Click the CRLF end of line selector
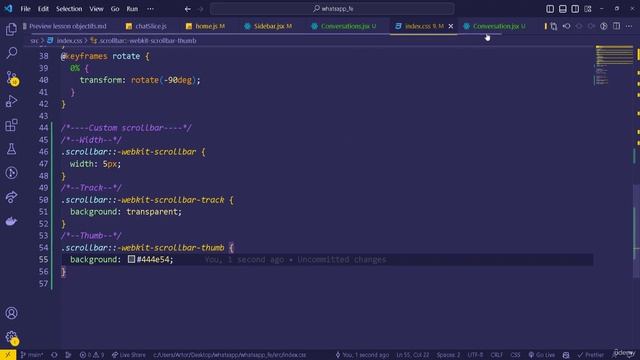 point(496,355)
